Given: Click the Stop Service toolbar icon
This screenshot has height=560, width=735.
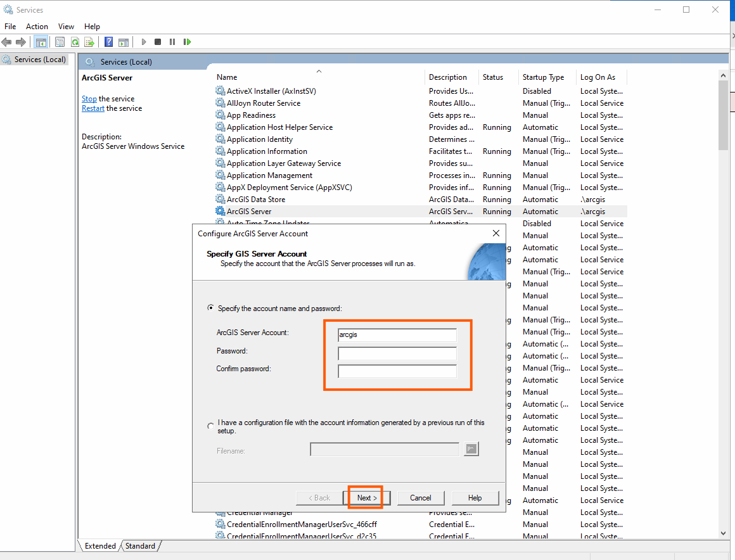Looking at the screenshot, I should coord(158,42).
